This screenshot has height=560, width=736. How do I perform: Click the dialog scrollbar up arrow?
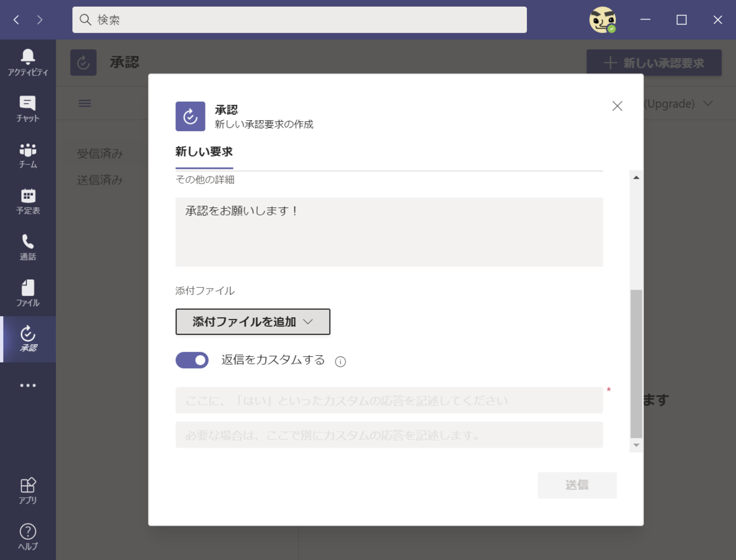pos(636,177)
